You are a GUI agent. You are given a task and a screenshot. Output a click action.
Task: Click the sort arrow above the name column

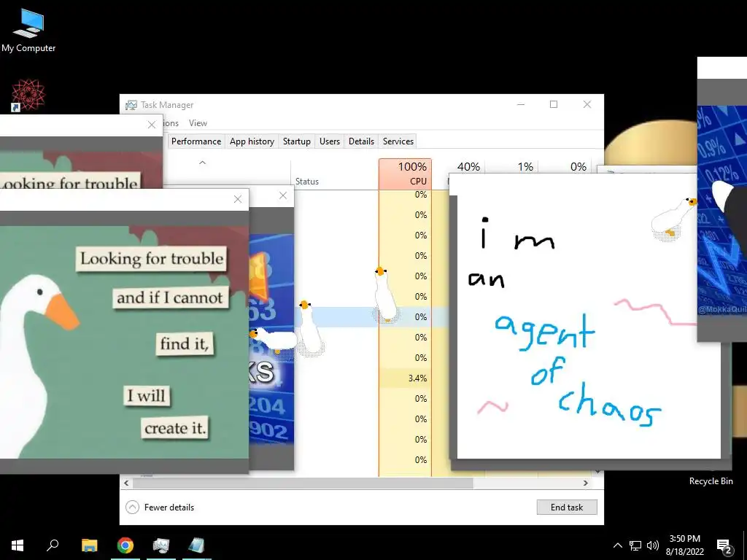coord(202,163)
